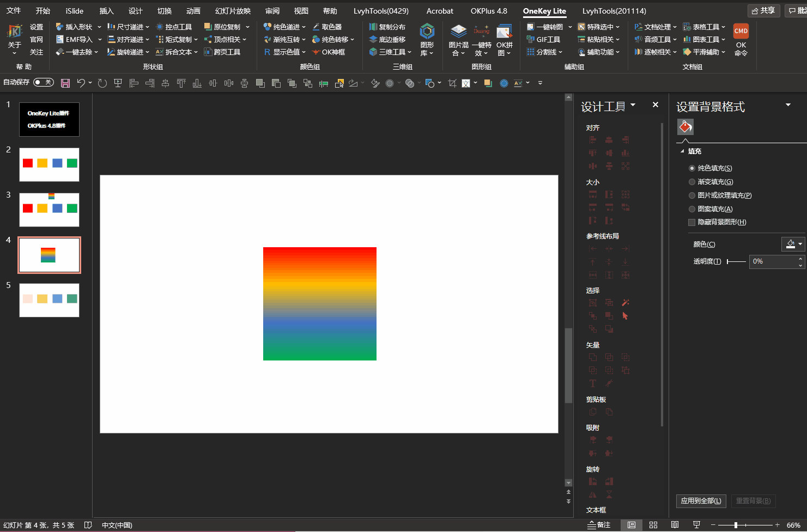Choose 图片或纹理填充 radio button
The width and height of the screenshot is (807, 532).
pyautogui.click(x=692, y=195)
